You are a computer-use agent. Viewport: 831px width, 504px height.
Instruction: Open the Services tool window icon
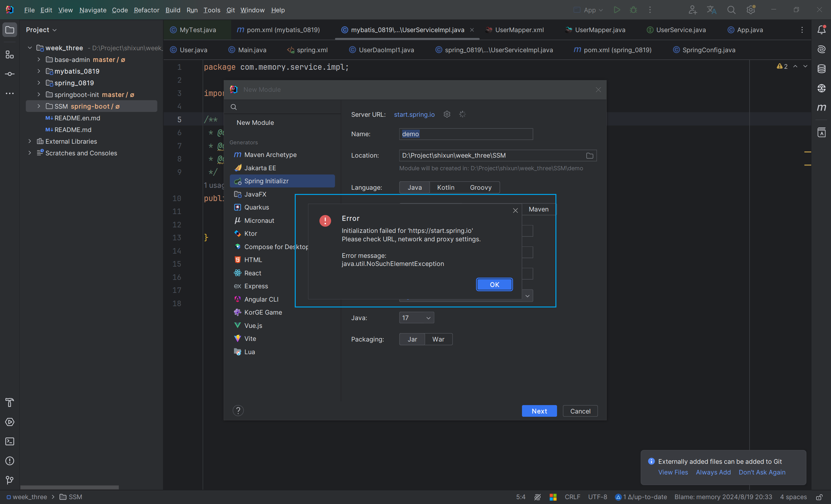[10, 422]
